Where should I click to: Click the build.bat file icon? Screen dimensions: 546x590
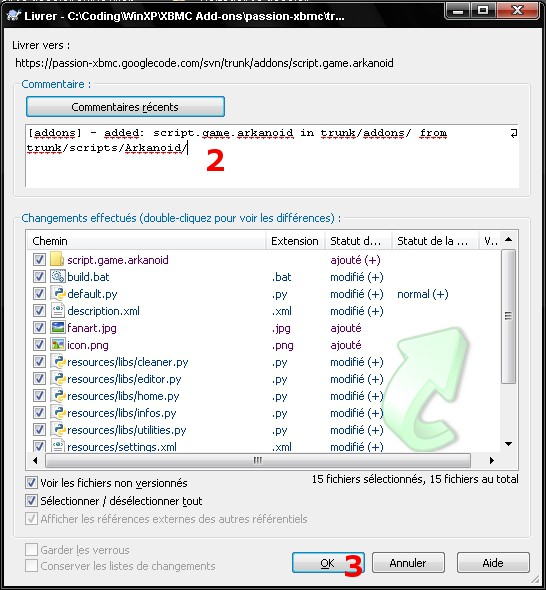tap(58, 277)
